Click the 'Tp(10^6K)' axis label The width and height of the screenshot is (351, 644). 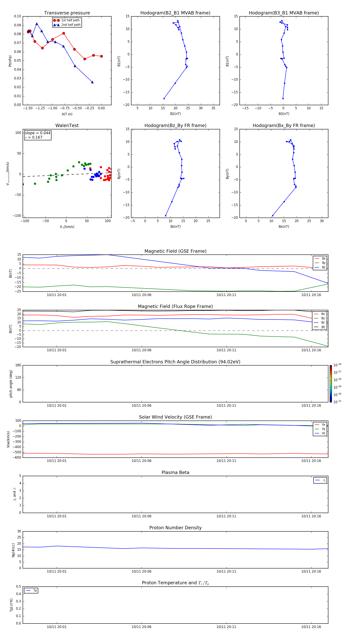(11, 605)
